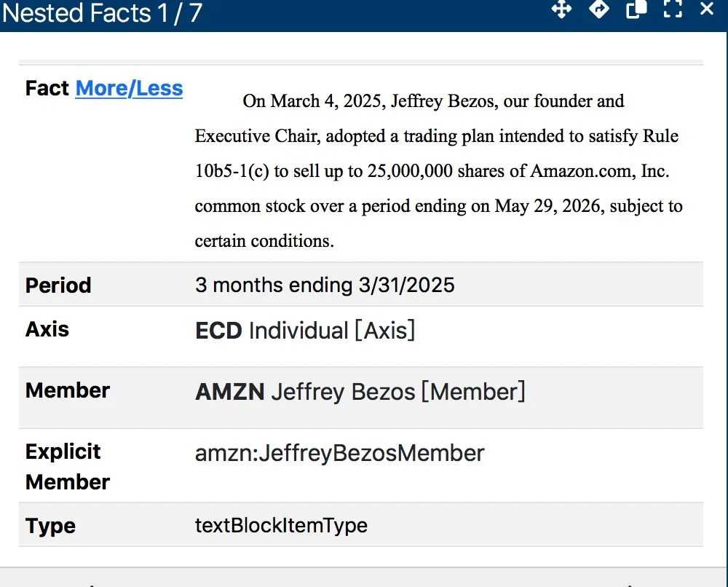Click the Axis row label

[x=47, y=329]
